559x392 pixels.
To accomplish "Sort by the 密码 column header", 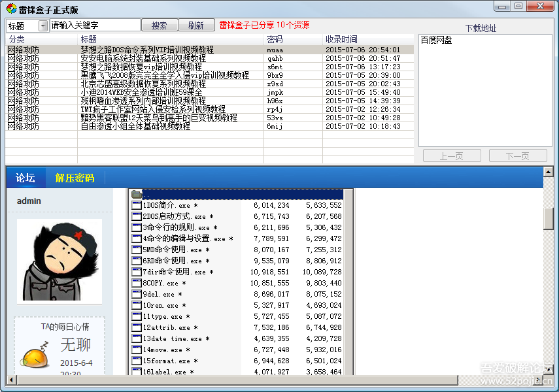I will (293, 39).
